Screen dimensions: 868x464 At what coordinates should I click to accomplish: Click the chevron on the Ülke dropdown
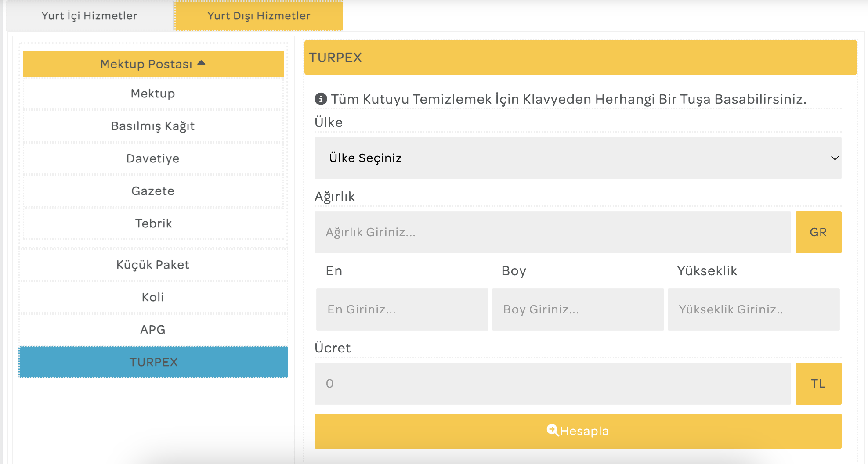835,158
